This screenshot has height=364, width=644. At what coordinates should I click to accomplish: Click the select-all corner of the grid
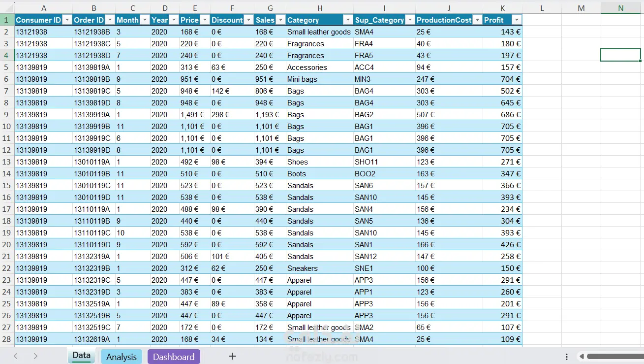pyautogui.click(x=7, y=8)
